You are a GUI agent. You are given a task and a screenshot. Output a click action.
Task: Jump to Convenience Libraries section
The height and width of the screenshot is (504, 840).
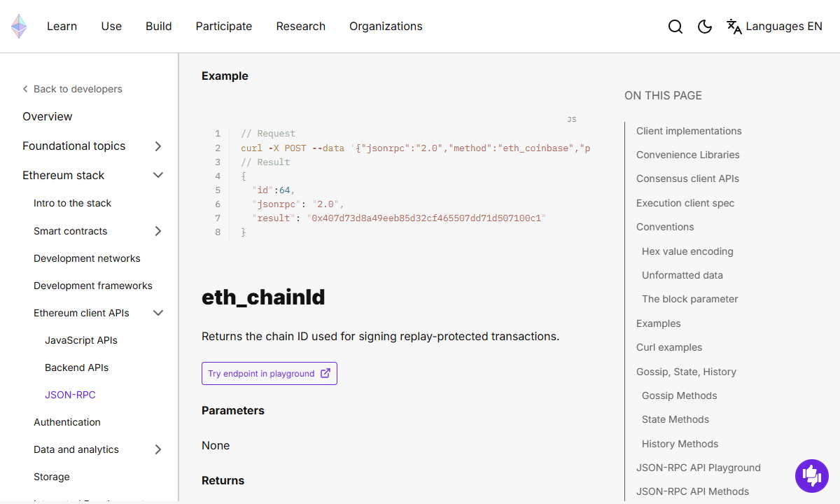coord(688,155)
